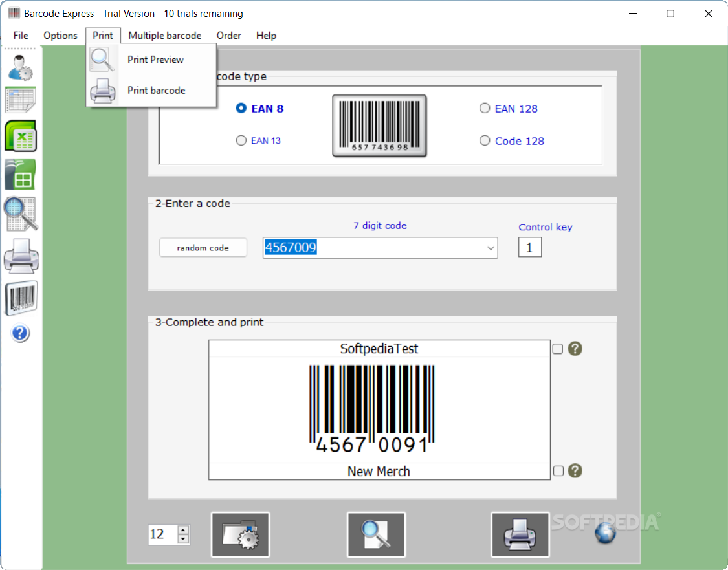Click the folder settings button at the bottom
This screenshot has height=570, width=728.
[241, 534]
